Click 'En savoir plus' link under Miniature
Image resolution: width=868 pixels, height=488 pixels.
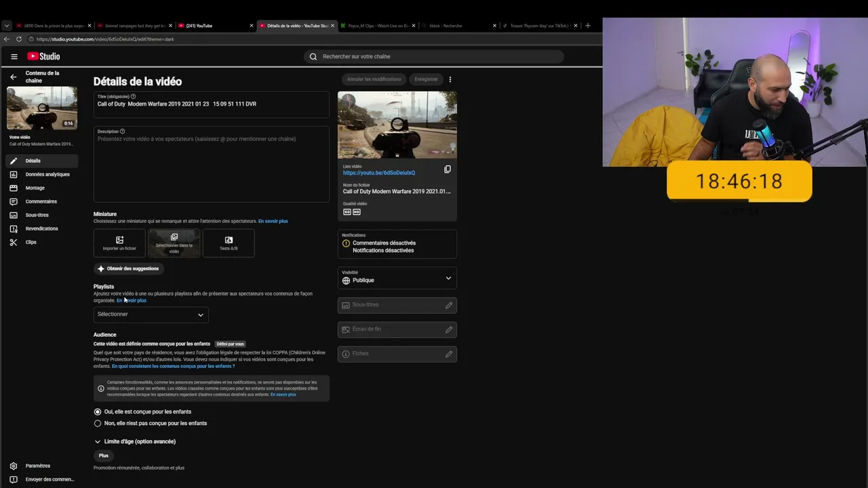click(273, 221)
